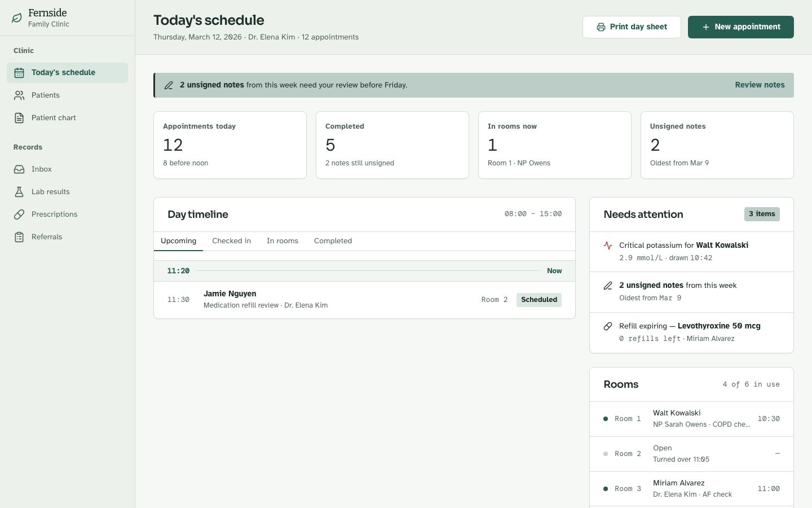
Task: Click the heartbeat icon for Critical potassium
Action: coord(608,246)
